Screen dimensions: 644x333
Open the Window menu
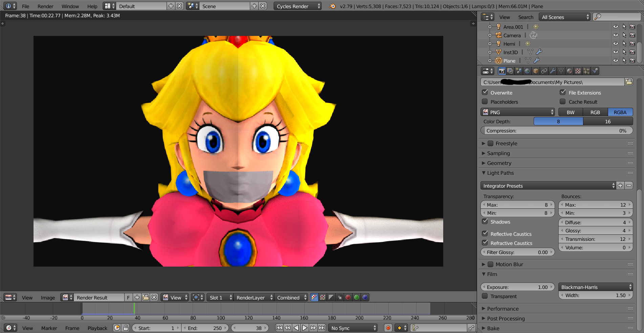pyautogui.click(x=70, y=6)
